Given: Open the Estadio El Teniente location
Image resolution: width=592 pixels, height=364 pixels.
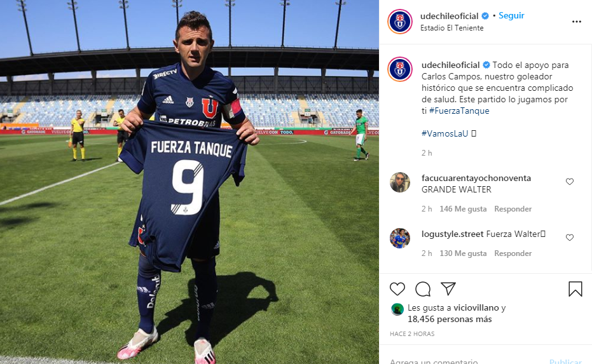Looking at the screenshot, I should [x=451, y=28].
